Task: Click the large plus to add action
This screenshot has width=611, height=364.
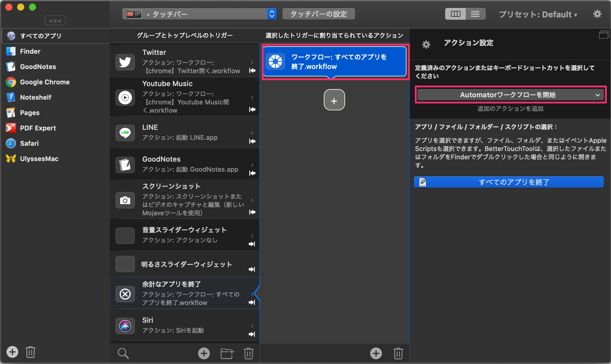Action: point(334,100)
